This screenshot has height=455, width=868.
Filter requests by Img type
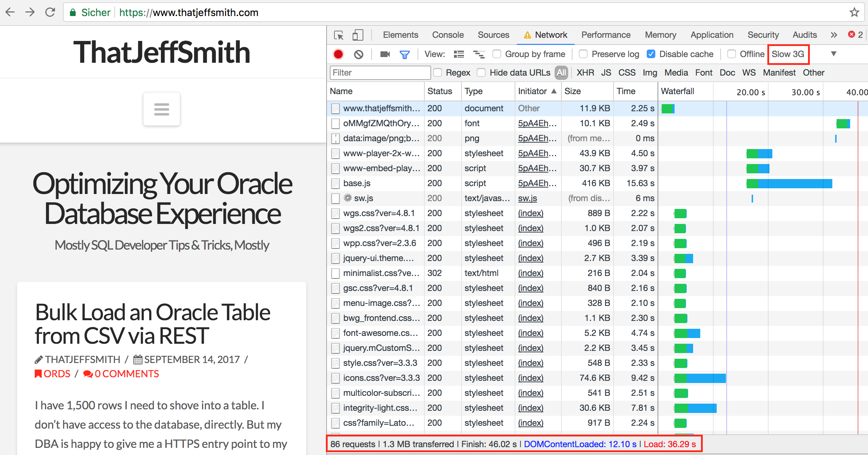(650, 73)
